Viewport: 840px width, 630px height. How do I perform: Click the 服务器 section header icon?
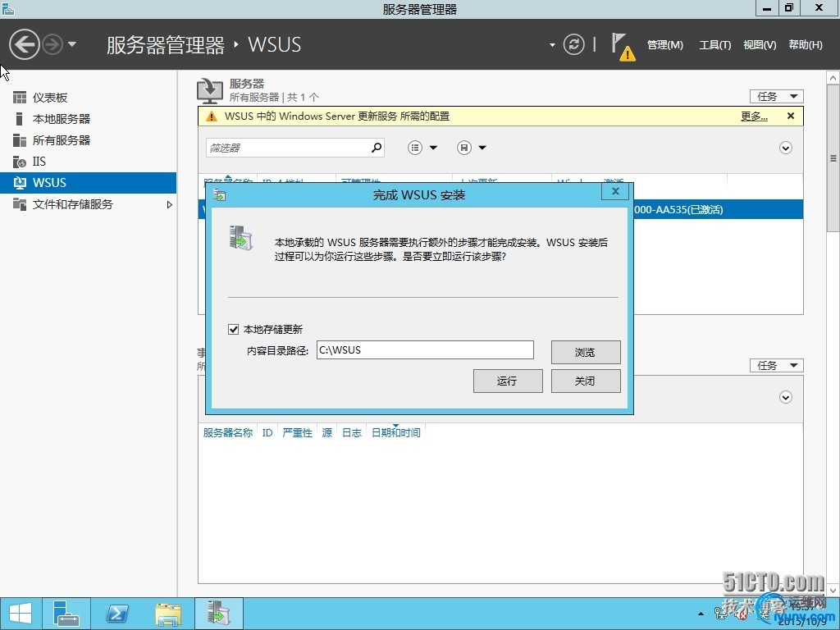(209, 90)
